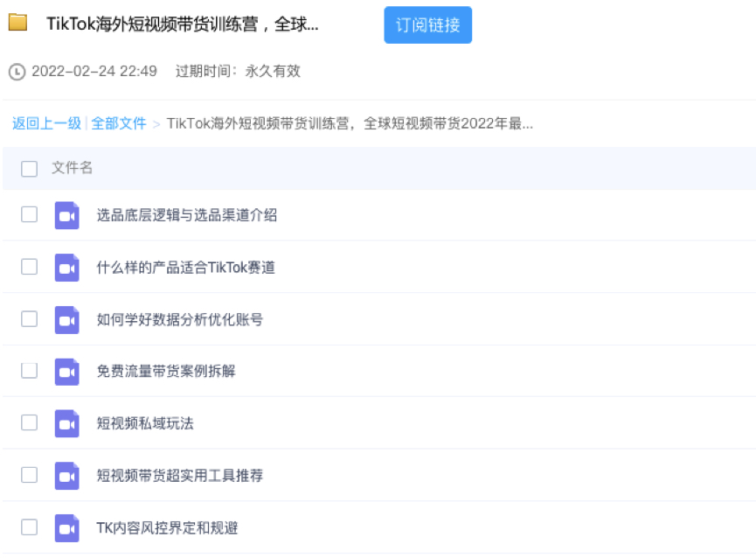The width and height of the screenshot is (756, 558).
Task: Open video icon for 选品底层逻辑与选品渠道介绍
Action: 67,215
